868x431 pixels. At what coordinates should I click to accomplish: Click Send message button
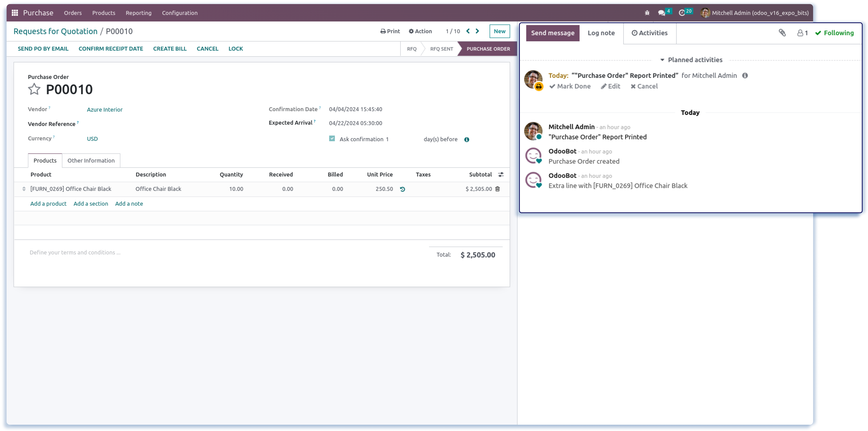point(553,33)
